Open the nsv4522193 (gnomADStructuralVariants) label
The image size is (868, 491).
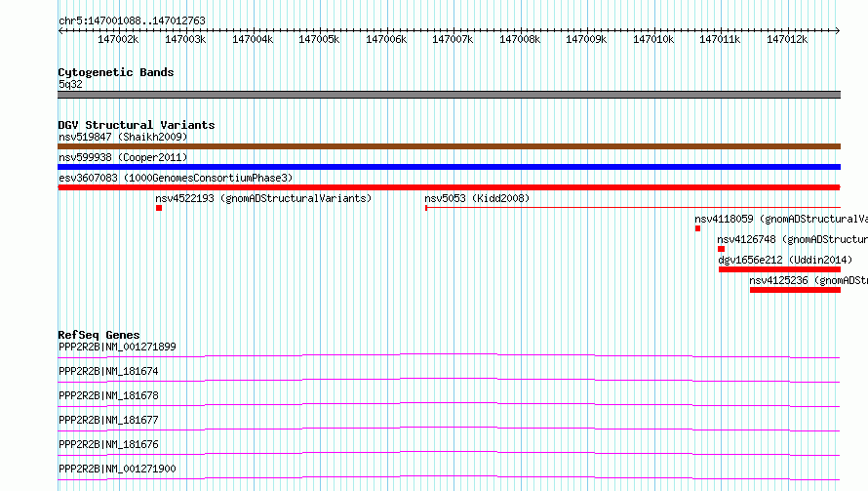(263, 198)
